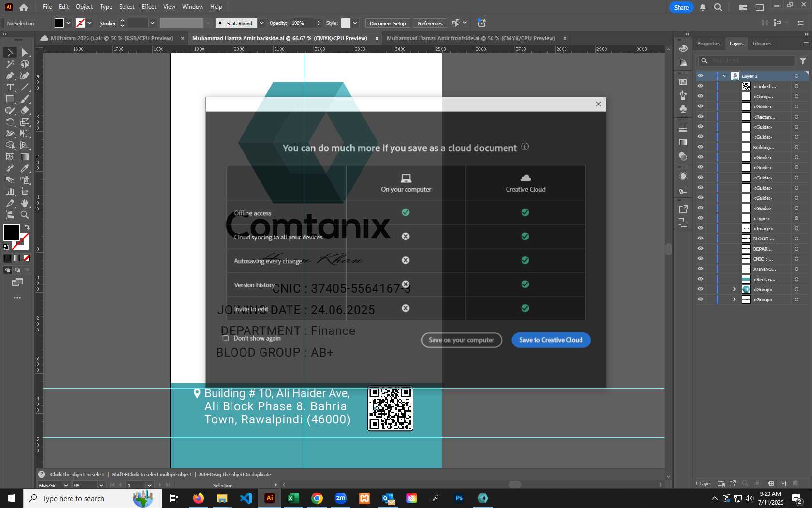
Task: Click the info icon beside cloud heading
Action: pos(525,147)
